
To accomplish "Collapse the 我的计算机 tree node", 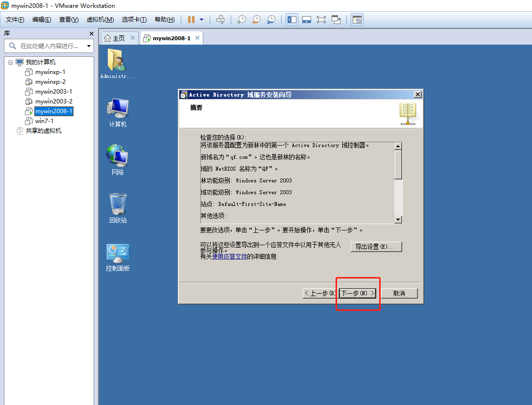I will coord(10,62).
